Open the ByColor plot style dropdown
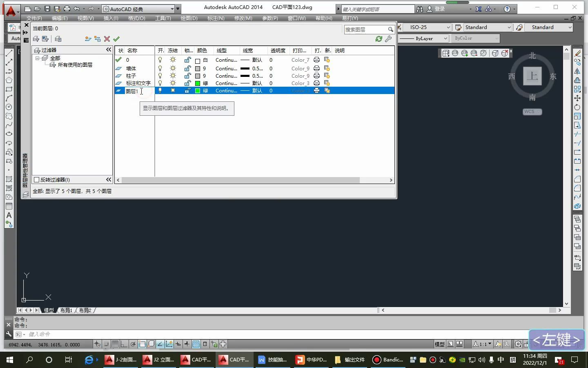 (x=497, y=38)
